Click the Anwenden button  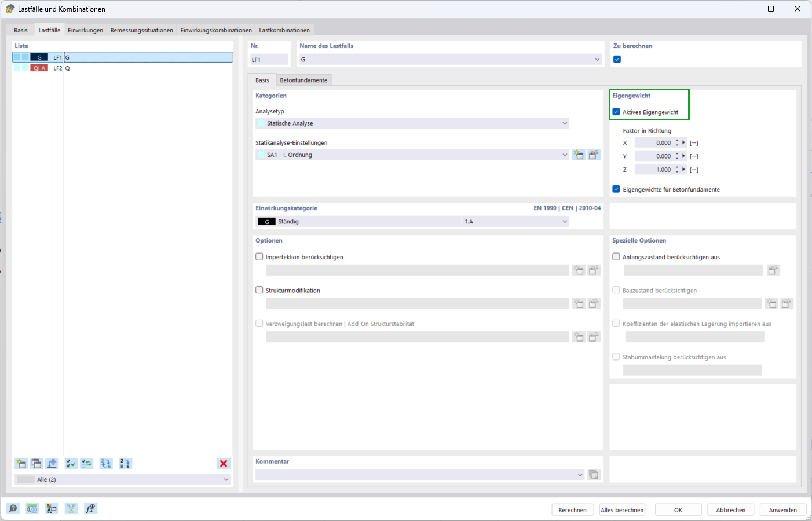[783, 510]
